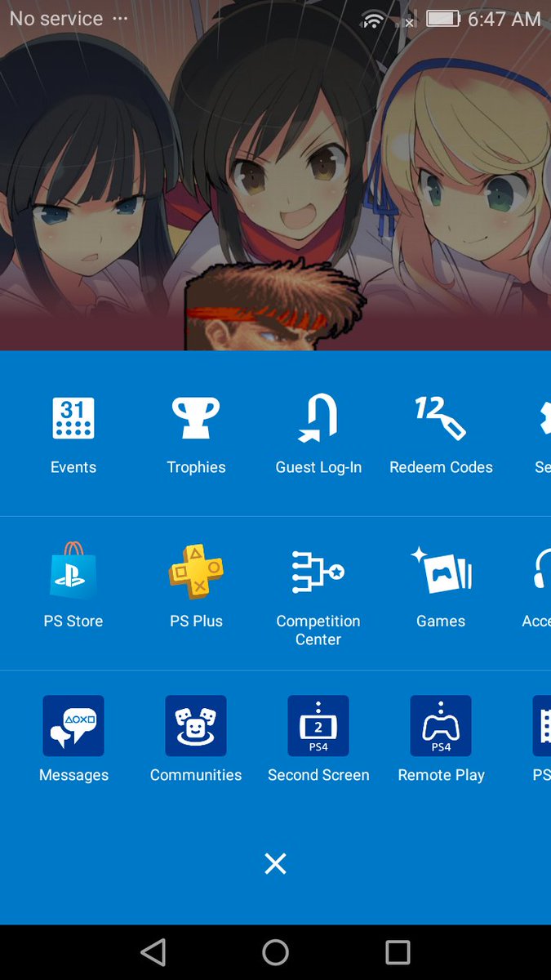Launch the PS Store shopping bag icon

73,571
